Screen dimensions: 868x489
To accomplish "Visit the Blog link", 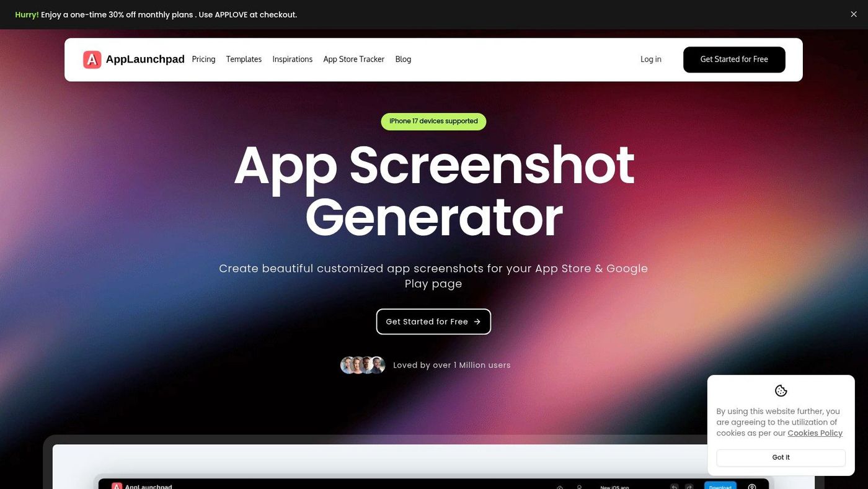I will (403, 60).
